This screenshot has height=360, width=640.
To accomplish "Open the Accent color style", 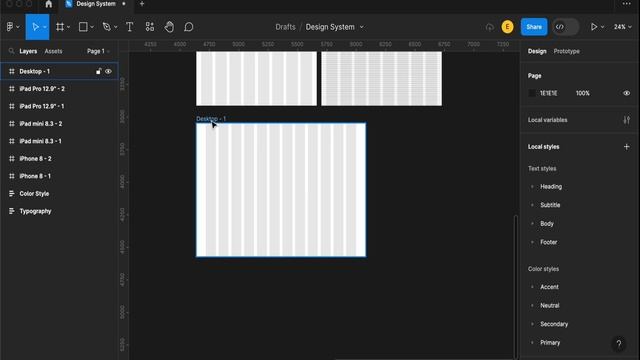I will [549, 287].
